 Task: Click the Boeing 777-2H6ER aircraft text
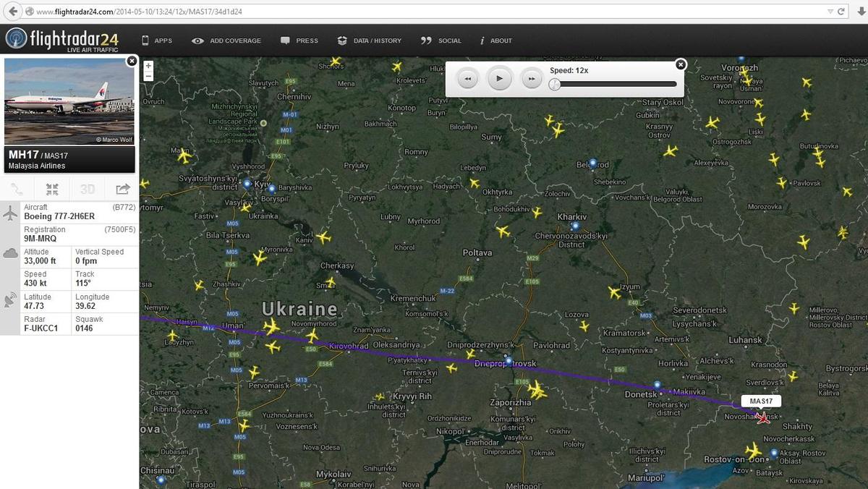(59, 216)
